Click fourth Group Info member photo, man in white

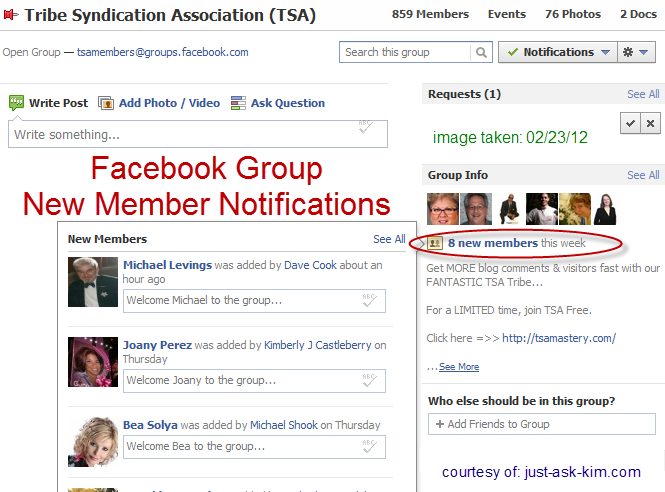(542, 209)
